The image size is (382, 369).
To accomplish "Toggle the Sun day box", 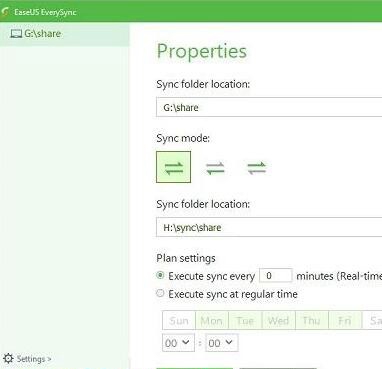I will point(179,320).
